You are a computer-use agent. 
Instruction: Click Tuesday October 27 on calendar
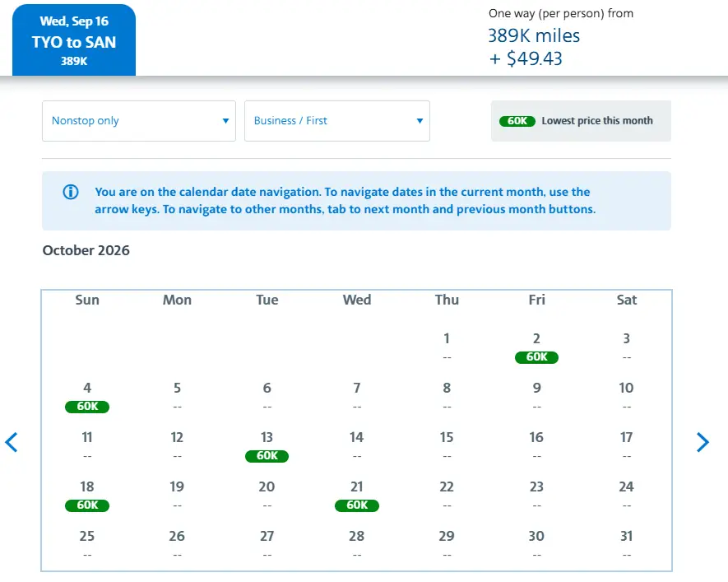pyautogui.click(x=267, y=543)
